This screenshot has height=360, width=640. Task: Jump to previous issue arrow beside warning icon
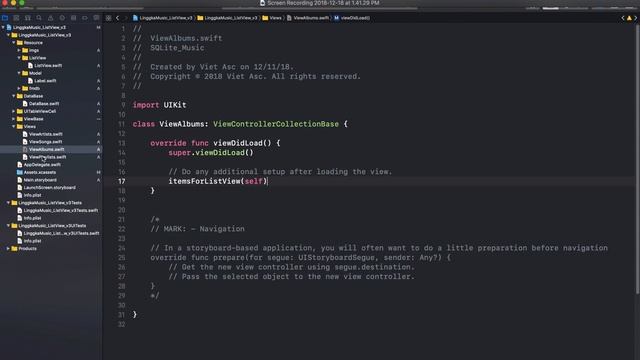pos(623,18)
